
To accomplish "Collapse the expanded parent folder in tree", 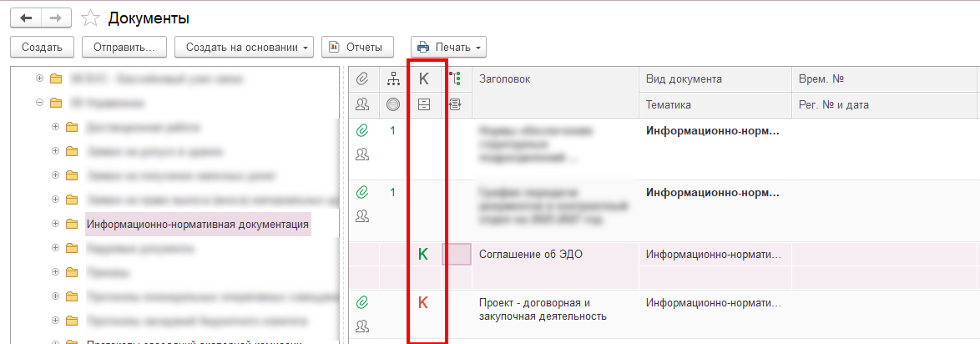I will point(39,104).
